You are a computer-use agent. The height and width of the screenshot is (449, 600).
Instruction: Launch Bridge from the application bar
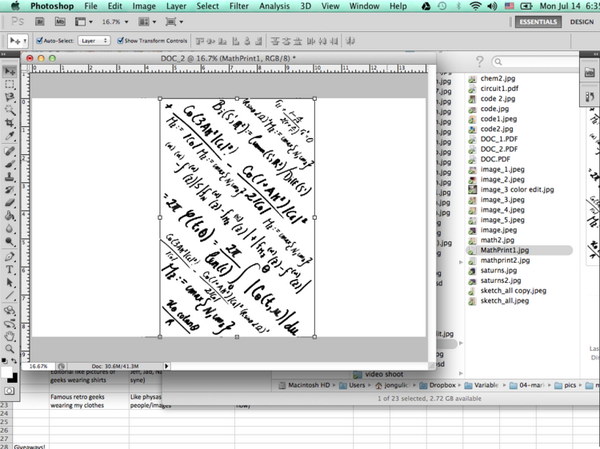(x=40, y=22)
